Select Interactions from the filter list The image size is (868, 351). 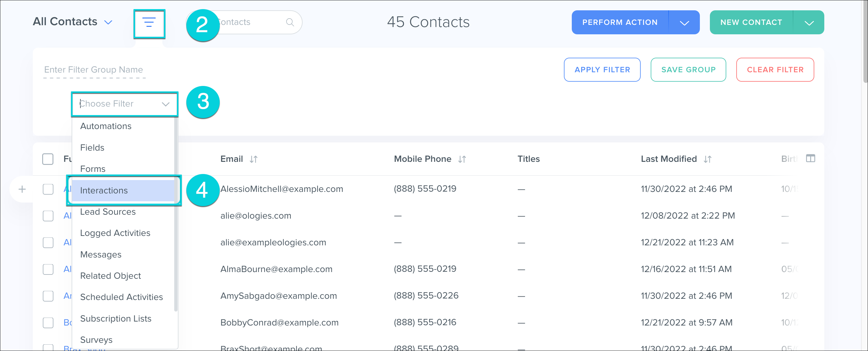click(x=104, y=190)
